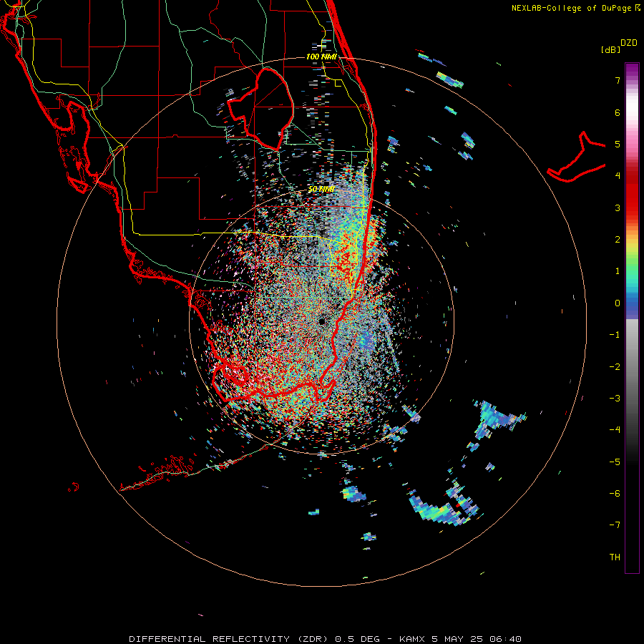Click the scale value -1 on legend
Viewport: 644px width, 644px height.
[x=615, y=335]
